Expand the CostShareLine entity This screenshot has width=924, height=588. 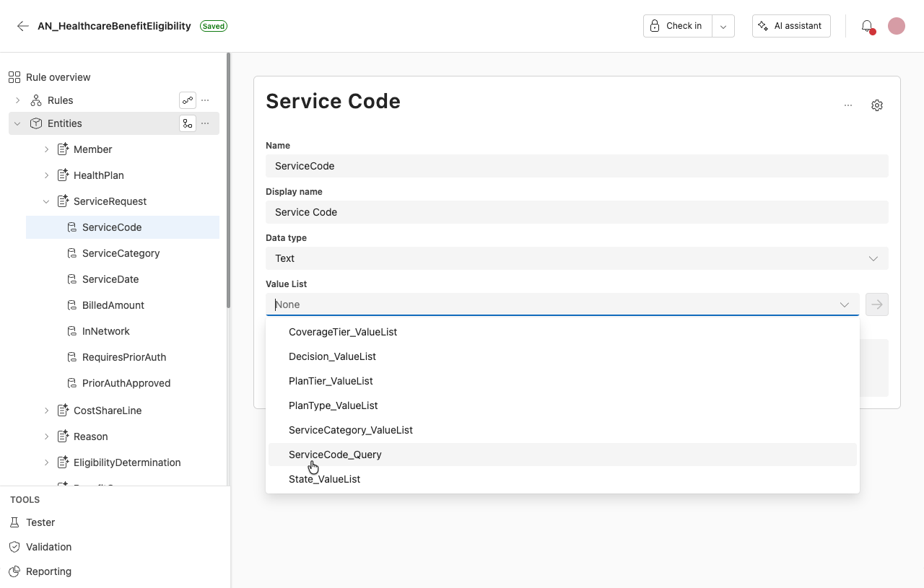point(47,411)
